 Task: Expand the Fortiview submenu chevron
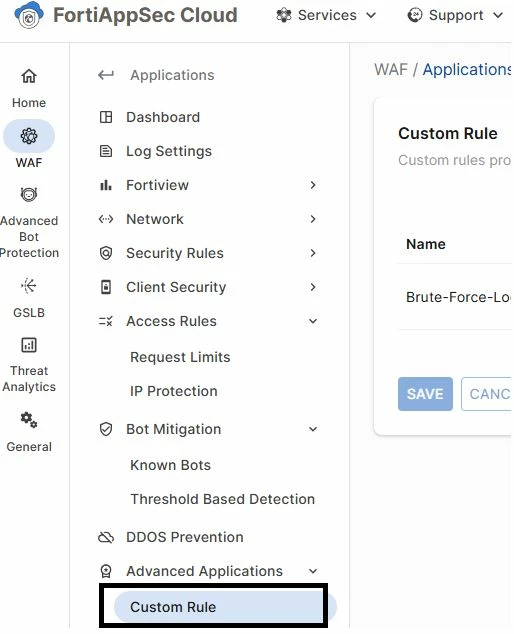313,185
